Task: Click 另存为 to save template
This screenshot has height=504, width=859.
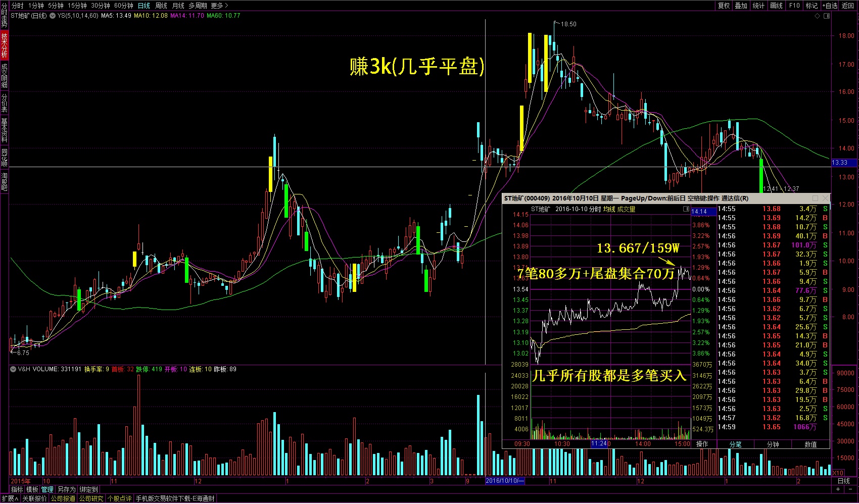Action: [x=66, y=489]
